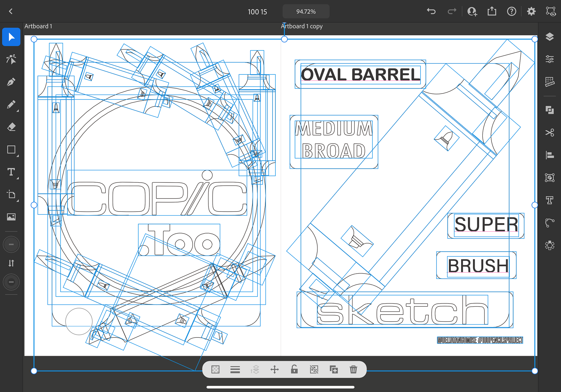Open the Place image tool
Screen dimensions: 561x392
(11, 217)
